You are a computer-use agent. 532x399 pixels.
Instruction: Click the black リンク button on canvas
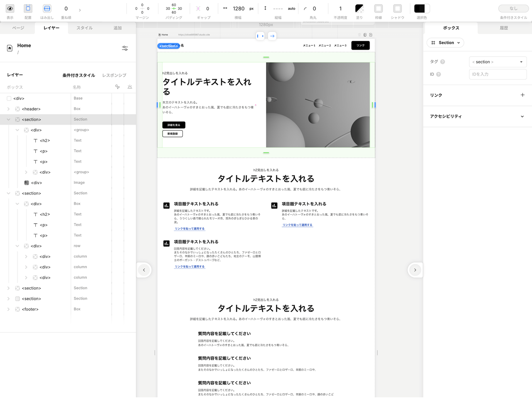click(360, 45)
